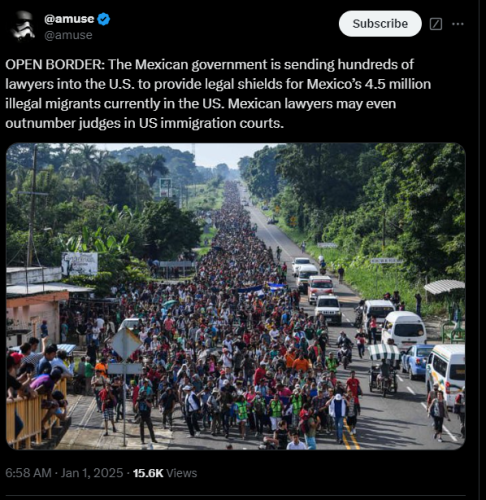Click the Jan 1, 2025 date

coord(92,473)
